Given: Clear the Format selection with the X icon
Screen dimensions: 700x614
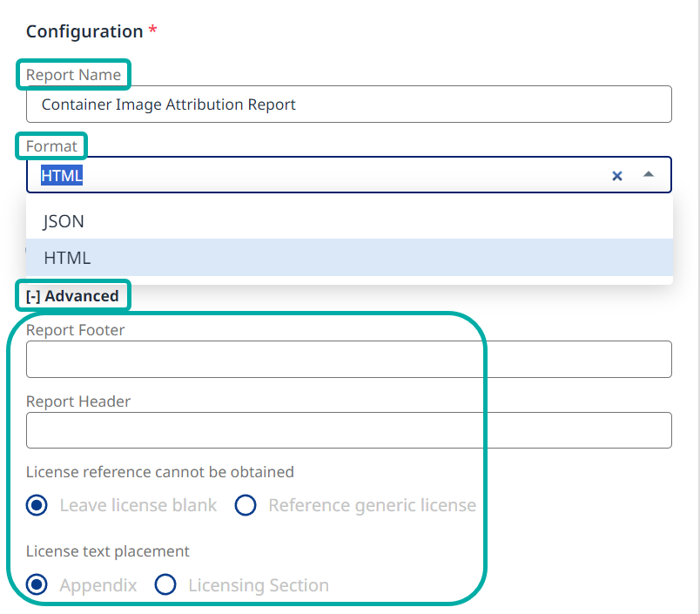Looking at the screenshot, I should [617, 175].
